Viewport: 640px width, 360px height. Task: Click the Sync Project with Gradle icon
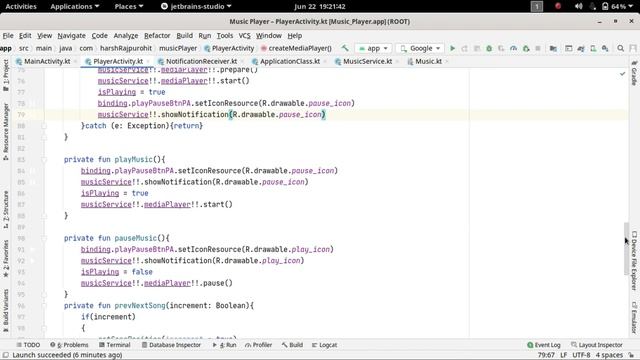tap(581, 48)
